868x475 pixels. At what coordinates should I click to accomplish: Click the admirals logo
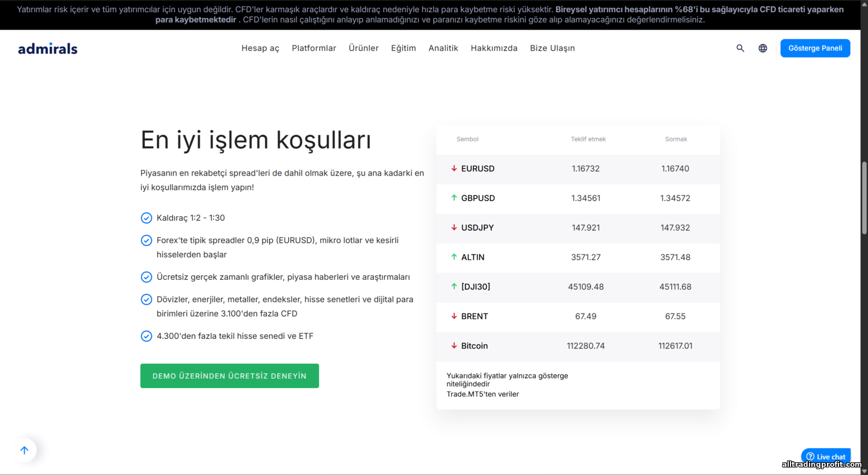coord(47,49)
